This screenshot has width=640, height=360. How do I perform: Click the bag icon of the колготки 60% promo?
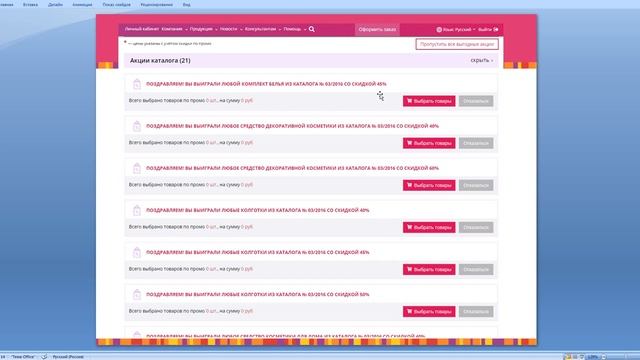click(137, 294)
